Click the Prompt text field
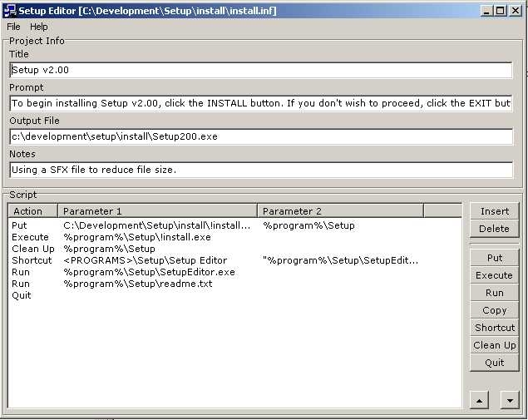 click(x=261, y=103)
